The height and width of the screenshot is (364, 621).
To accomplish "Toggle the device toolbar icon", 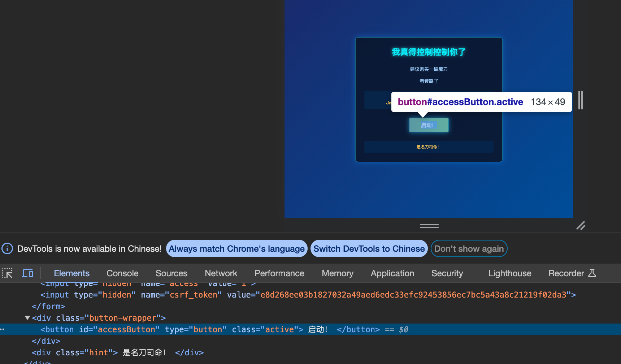I will tap(27, 273).
